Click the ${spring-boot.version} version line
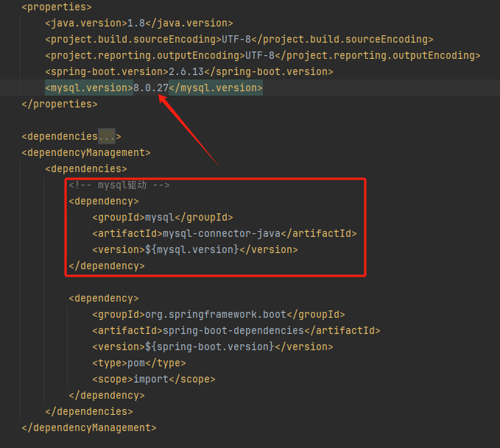 click(x=213, y=347)
